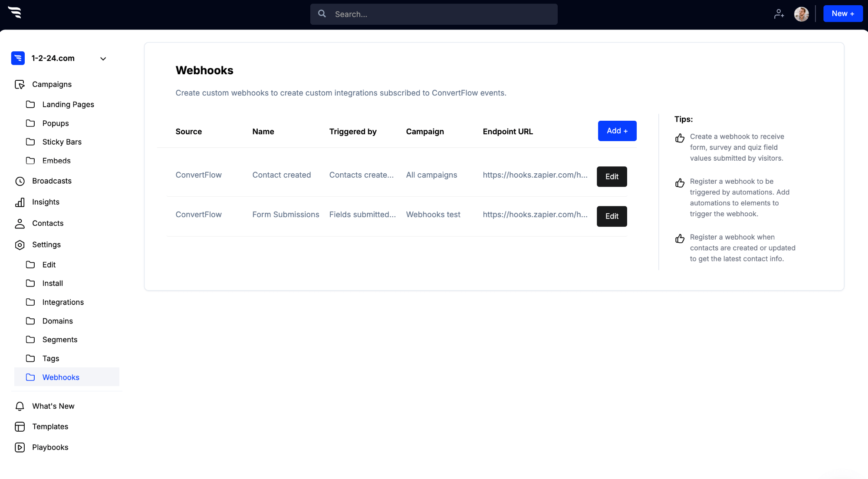868x479 pixels.
Task: Click the Campaigns cursor icon in the sidebar
Action: tap(20, 84)
